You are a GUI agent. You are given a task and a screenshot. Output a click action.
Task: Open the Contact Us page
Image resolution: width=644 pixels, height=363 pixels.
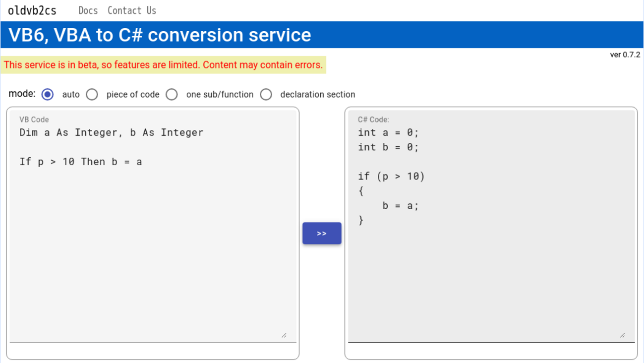tap(131, 10)
